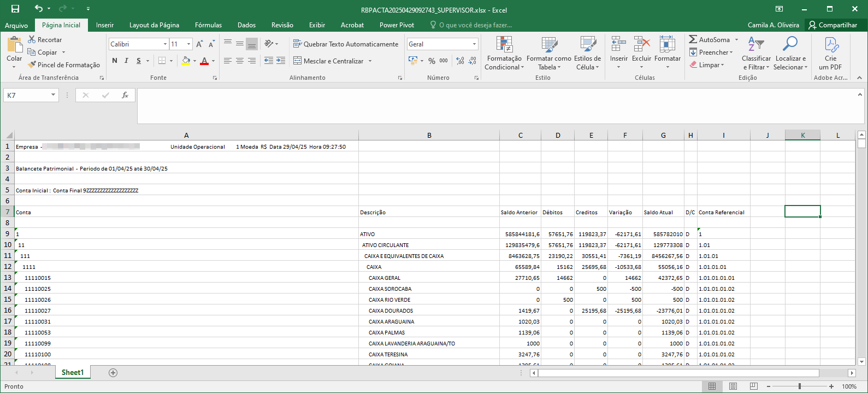Toggle bold formatting N button
The width and height of the screenshot is (868, 393).
115,61
